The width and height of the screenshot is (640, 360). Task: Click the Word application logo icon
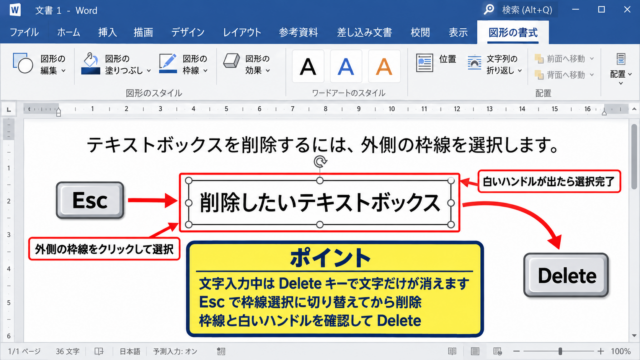pyautogui.click(x=15, y=9)
